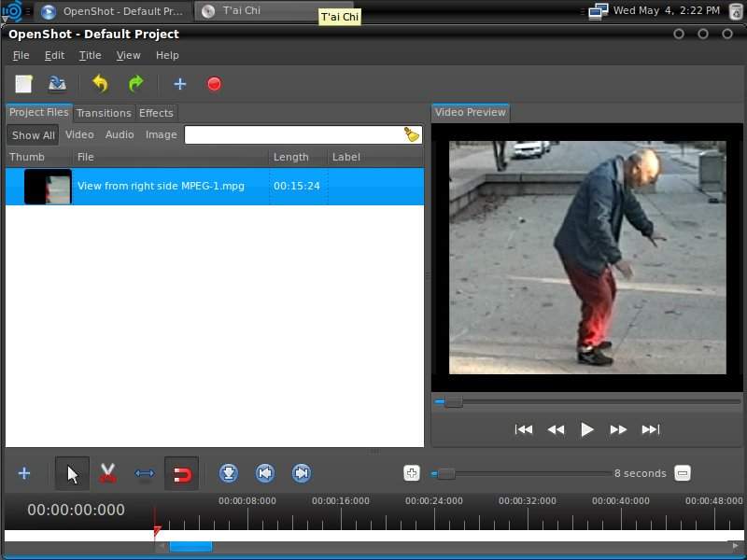Undo the last edit
This screenshot has width=747, height=560.
pos(101,84)
